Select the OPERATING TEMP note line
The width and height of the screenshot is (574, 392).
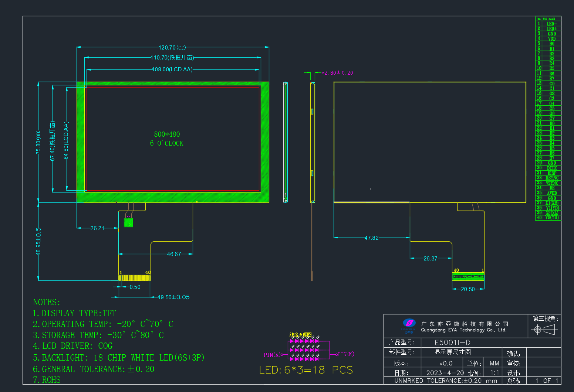[x=103, y=324]
